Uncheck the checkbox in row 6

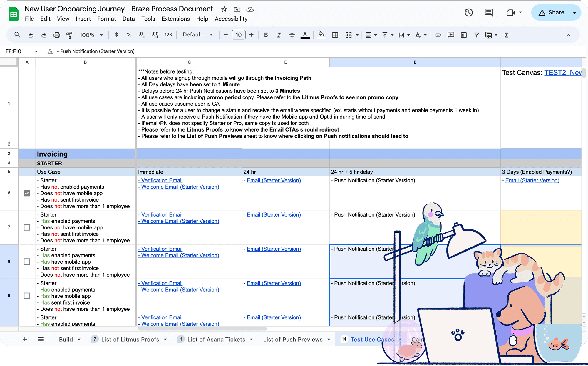[27, 193]
